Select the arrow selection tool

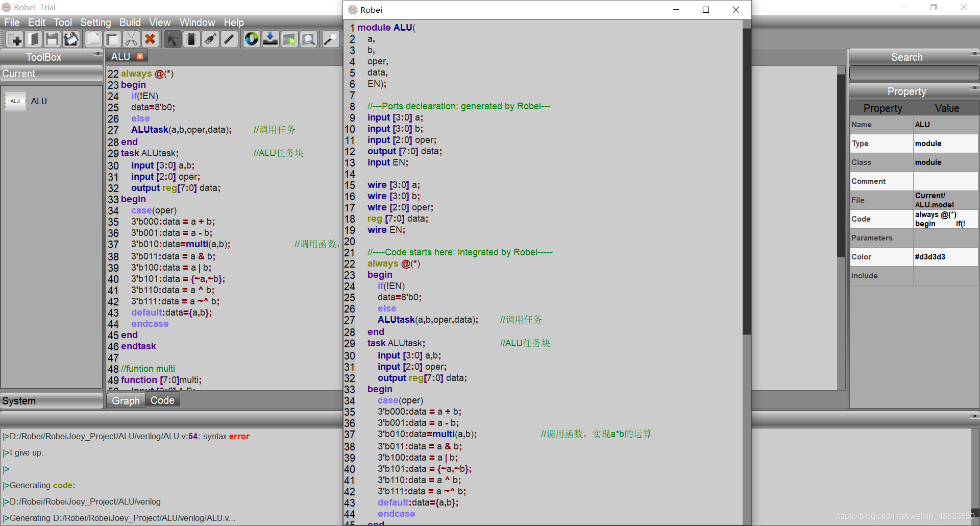(172, 39)
